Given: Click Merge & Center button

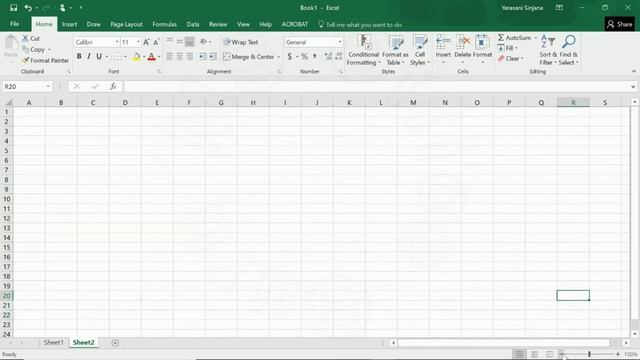Looking at the screenshot, I should click(x=249, y=57).
